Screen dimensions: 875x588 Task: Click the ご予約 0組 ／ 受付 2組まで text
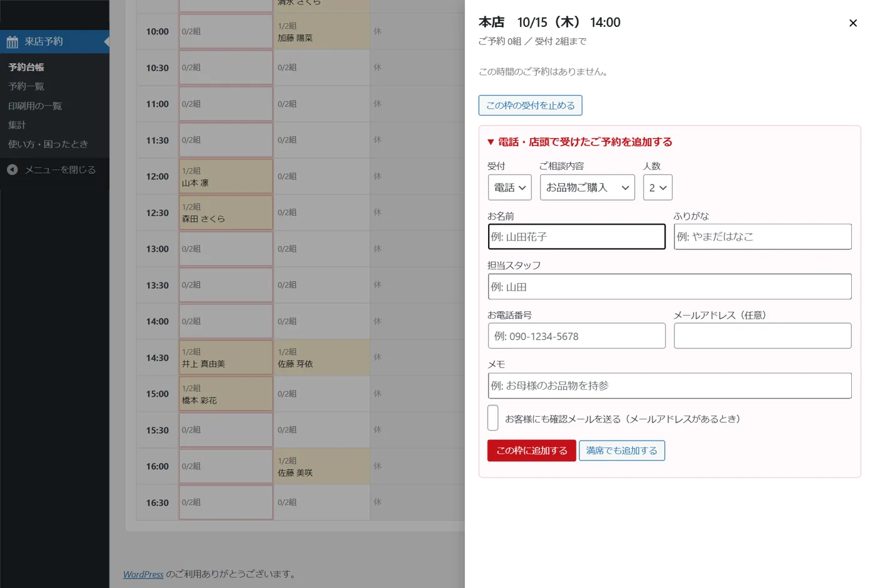(532, 41)
